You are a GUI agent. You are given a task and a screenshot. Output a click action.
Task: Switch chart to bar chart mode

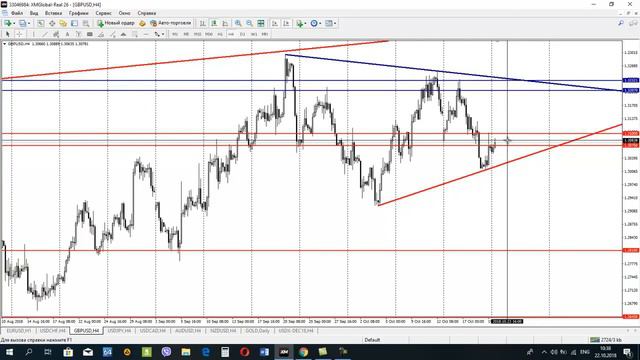point(202,23)
